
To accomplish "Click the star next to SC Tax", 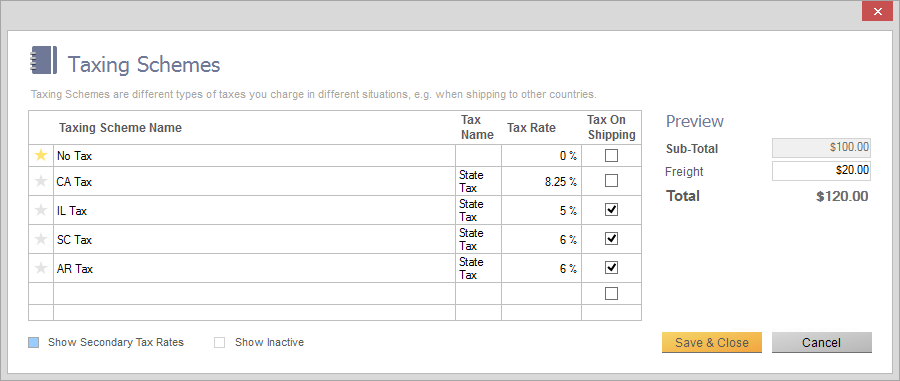I will click(x=41, y=239).
